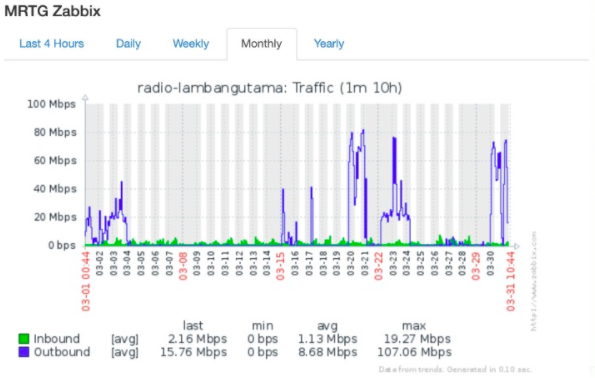Open the Daily traffic tab
The height and width of the screenshot is (378, 595).
[x=128, y=44]
